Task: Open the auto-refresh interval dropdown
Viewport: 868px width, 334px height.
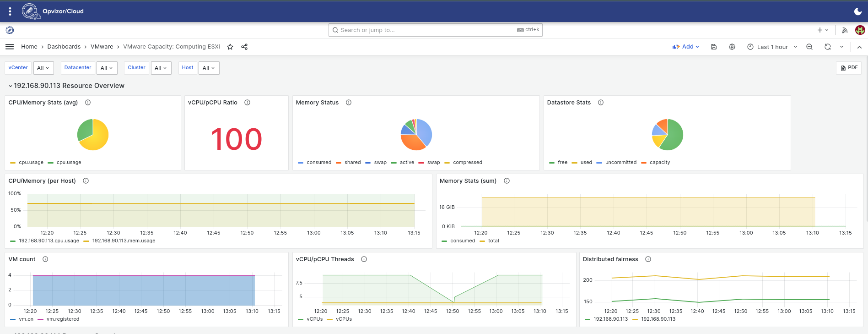Action: (x=841, y=47)
